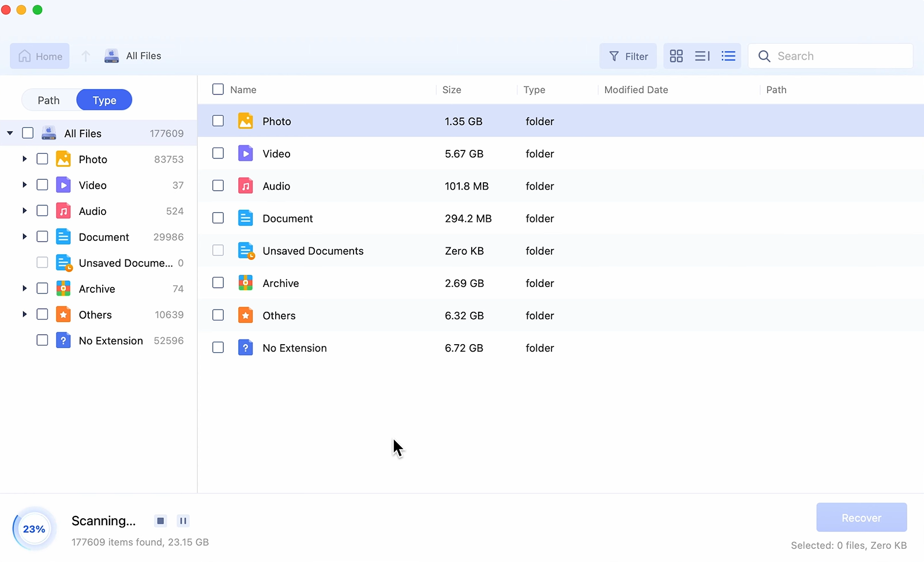Sort by the Modified Date column header

[636, 90]
